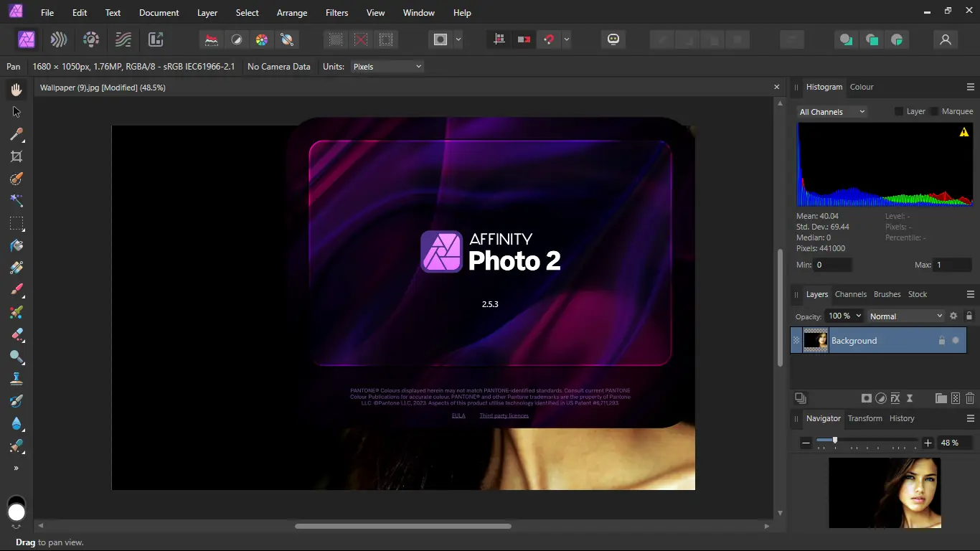This screenshot has width=980, height=551.
Task: Select the Move tool arrow
Action: [x=17, y=112]
